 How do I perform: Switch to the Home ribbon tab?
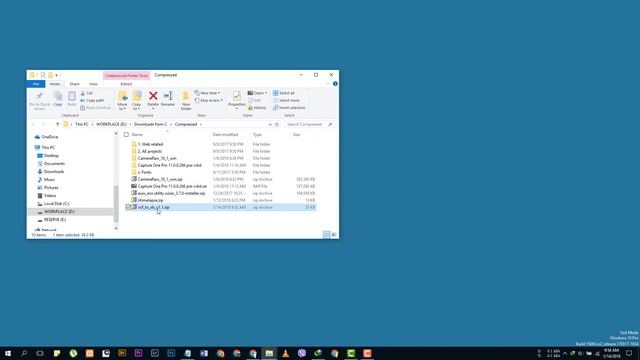pyautogui.click(x=55, y=84)
